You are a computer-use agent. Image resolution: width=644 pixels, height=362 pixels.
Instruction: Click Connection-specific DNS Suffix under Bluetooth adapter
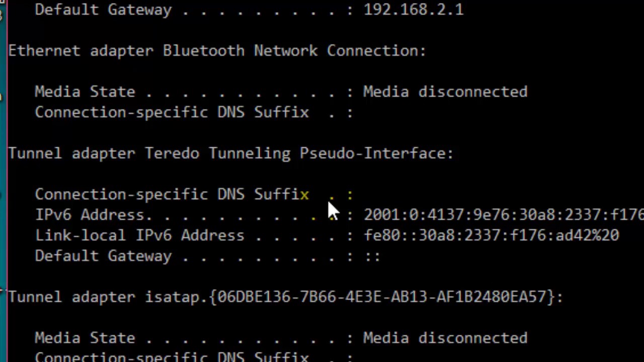click(x=172, y=113)
